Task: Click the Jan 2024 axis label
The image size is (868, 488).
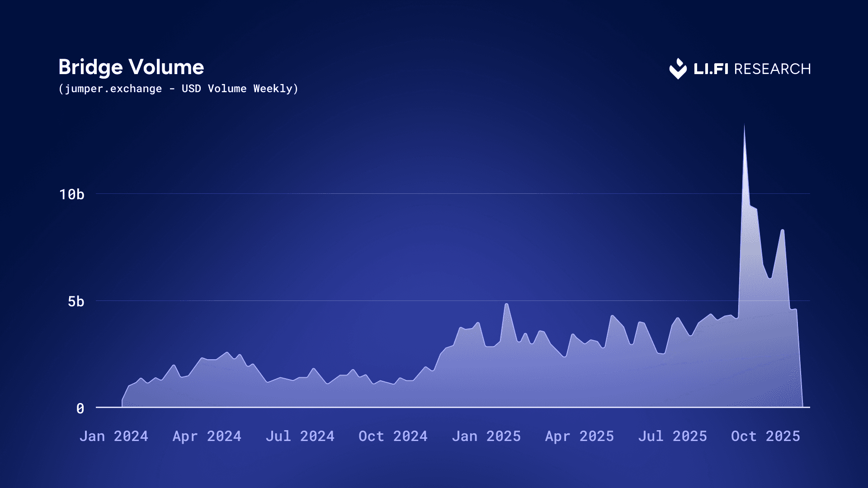Action: click(x=114, y=436)
